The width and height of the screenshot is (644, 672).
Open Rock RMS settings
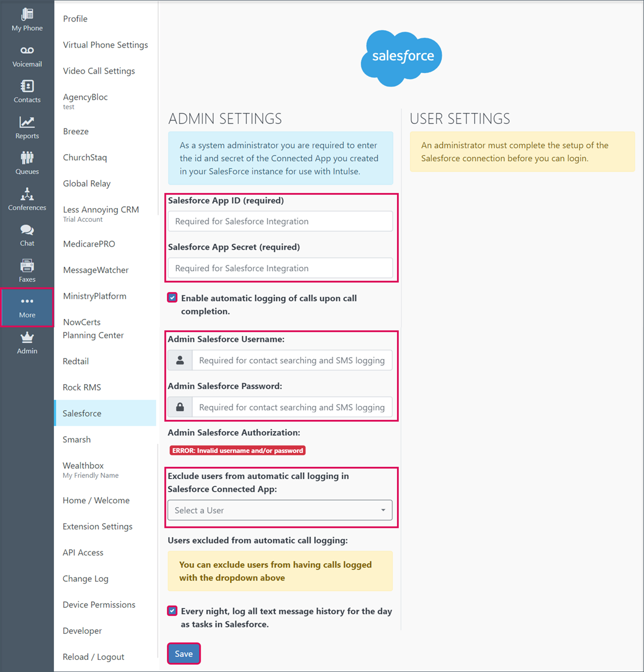82,388
